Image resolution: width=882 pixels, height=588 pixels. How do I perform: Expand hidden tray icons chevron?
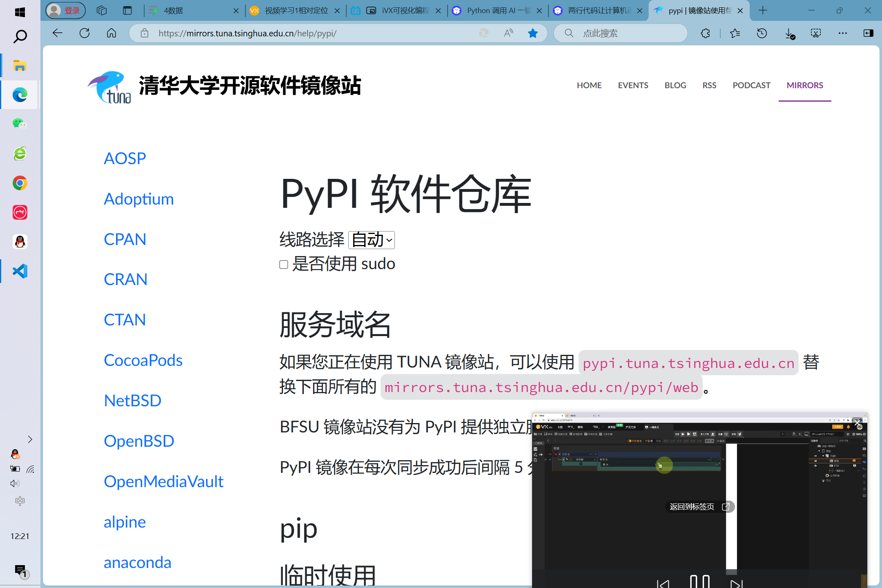(30, 439)
